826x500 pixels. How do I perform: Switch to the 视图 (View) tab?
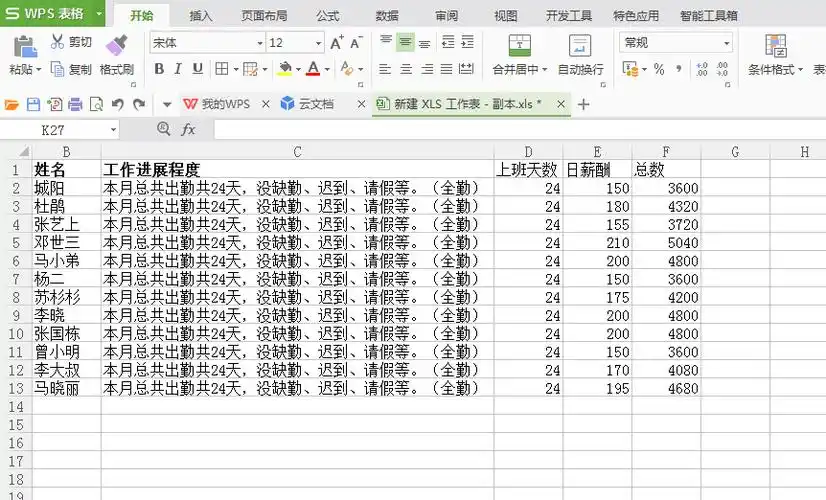506,16
